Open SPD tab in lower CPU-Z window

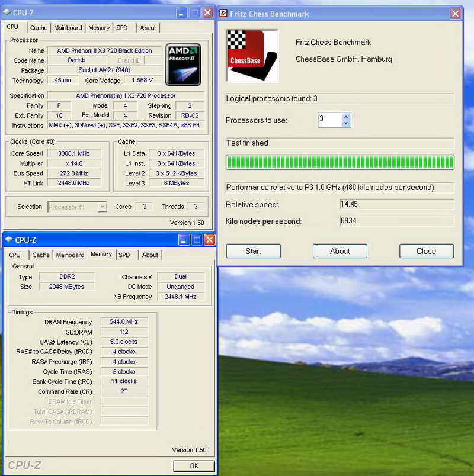coord(124,255)
